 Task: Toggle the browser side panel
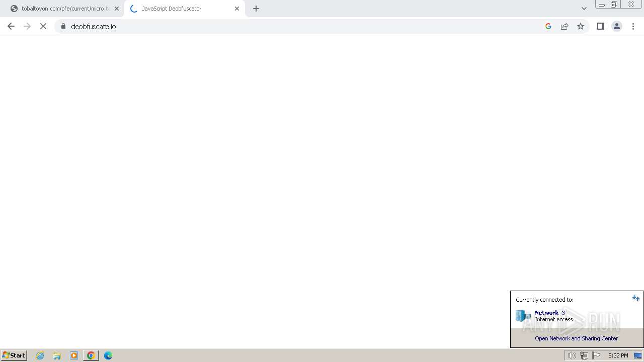click(x=601, y=26)
